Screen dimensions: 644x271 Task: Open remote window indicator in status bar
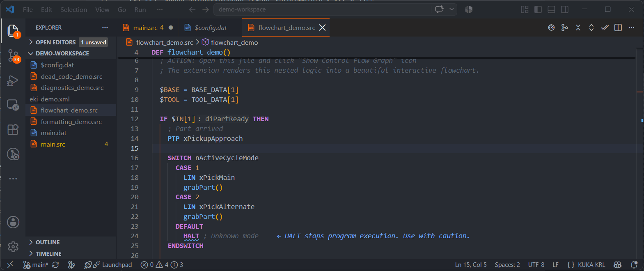tap(10, 265)
